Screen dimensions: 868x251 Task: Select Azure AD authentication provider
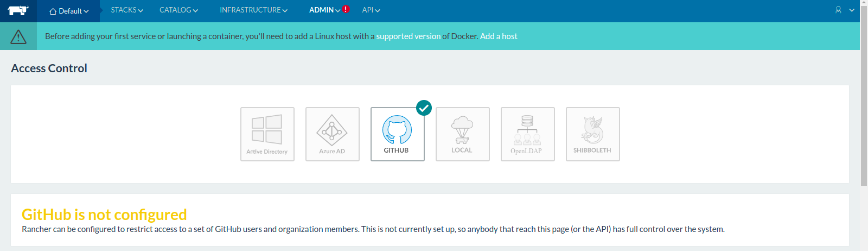tap(333, 134)
